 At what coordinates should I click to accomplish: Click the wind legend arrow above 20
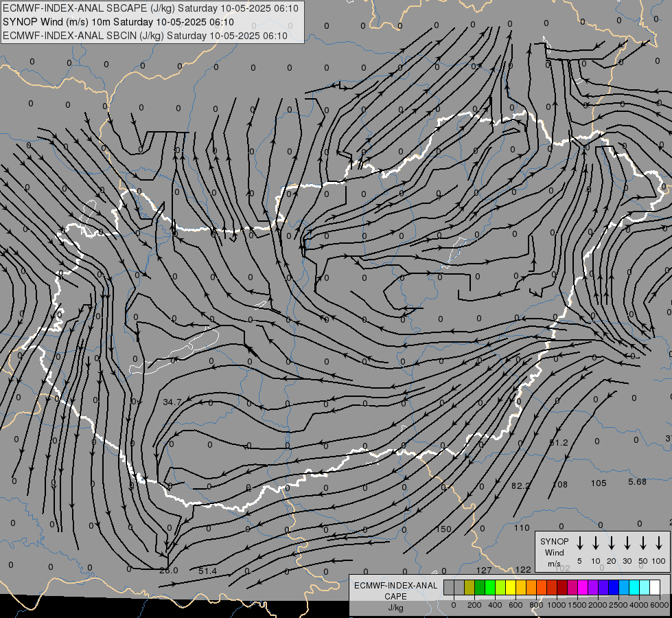click(x=611, y=543)
